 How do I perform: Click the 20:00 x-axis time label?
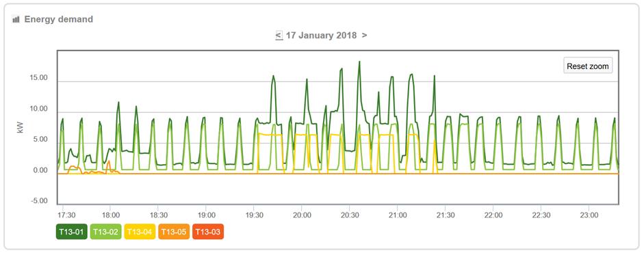point(302,215)
